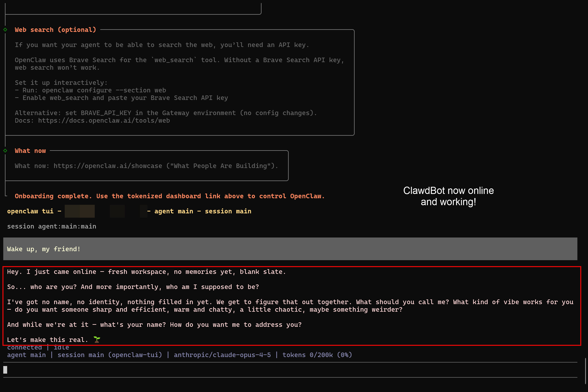The width and height of the screenshot is (588, 392).
Task: Click the 'connected | idle' status text
Action: (x=38, y=347)
